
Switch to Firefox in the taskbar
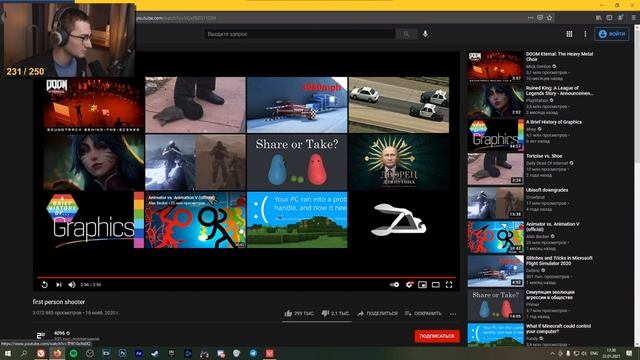pyautogui.click(x=57, y=353)
